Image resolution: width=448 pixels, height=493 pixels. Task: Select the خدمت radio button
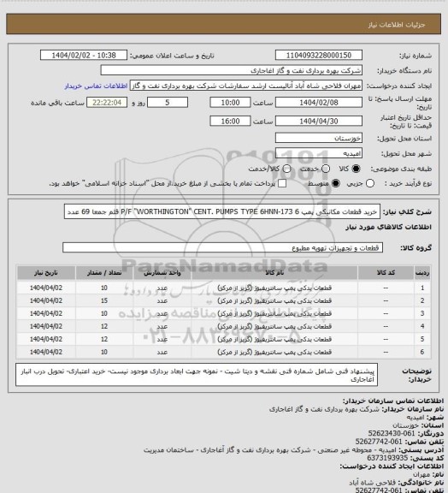tap(326, 169)
